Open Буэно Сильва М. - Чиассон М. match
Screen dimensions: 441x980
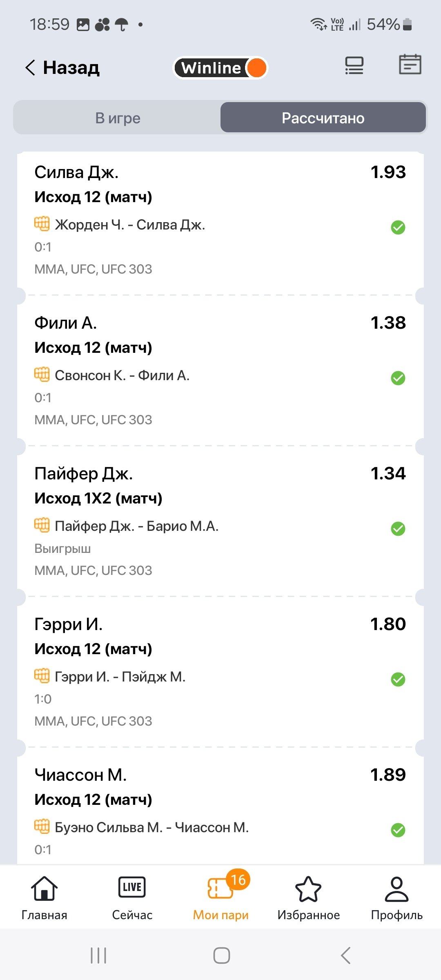tap(151, 827)
